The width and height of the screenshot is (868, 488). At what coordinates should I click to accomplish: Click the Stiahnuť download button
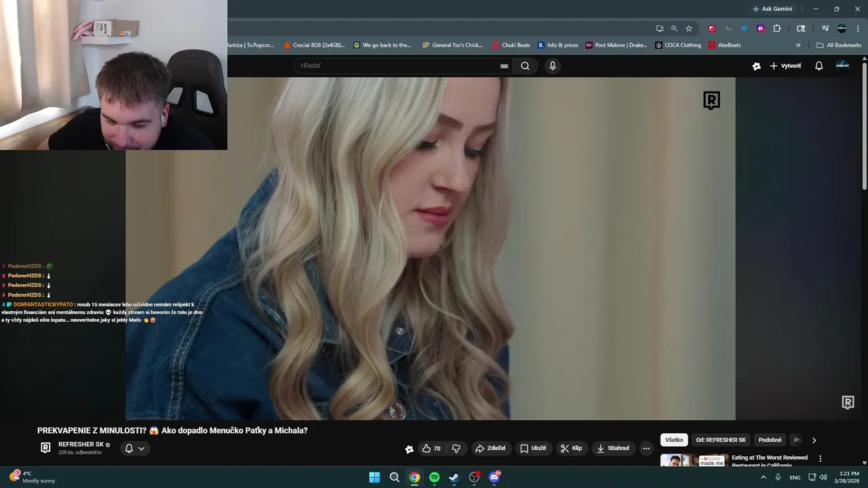(x=613, y=448)
